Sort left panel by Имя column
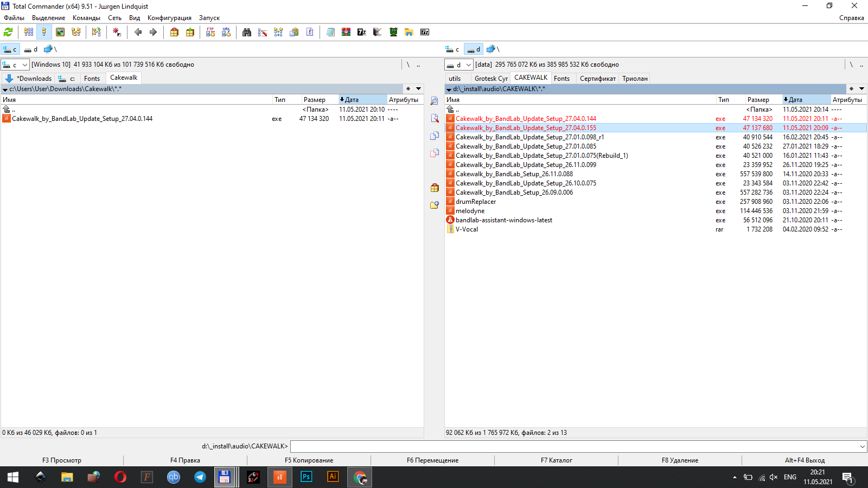 pos(136,100)
